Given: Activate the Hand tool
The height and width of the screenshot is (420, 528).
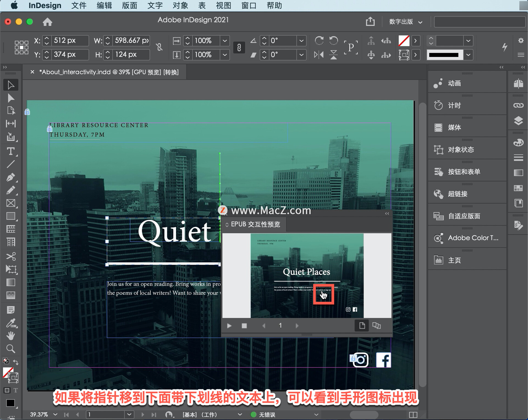Looking at the screenshot, I should 11,336.
